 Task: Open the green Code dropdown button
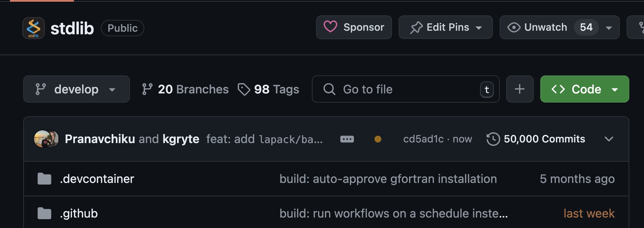(584, 89)
